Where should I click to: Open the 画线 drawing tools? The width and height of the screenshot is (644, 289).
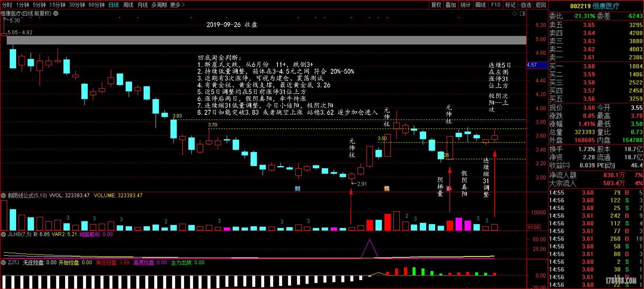click(x=480, y=5)
